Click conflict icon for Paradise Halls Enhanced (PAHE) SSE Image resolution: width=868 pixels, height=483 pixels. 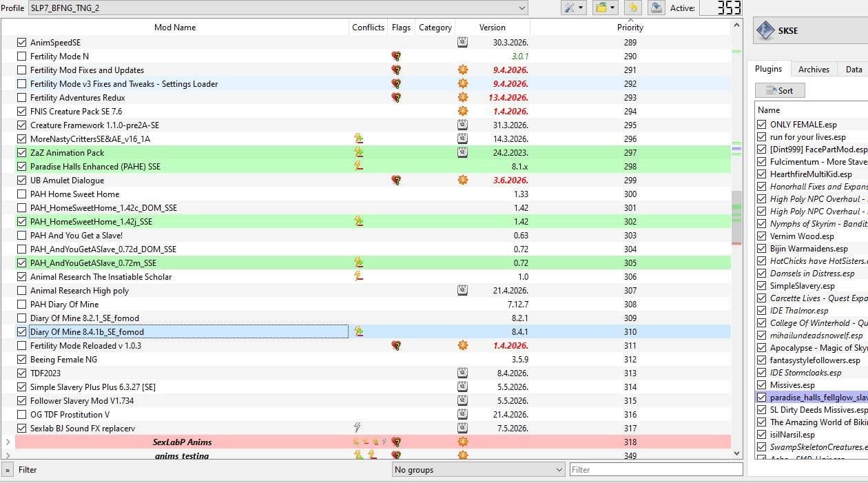(x=358, y=167)
